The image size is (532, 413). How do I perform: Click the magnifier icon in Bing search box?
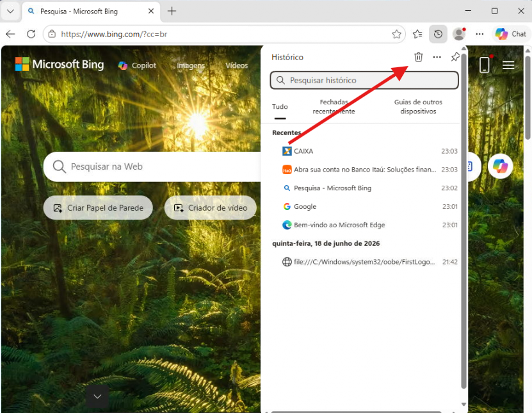[x=60, y=166]
